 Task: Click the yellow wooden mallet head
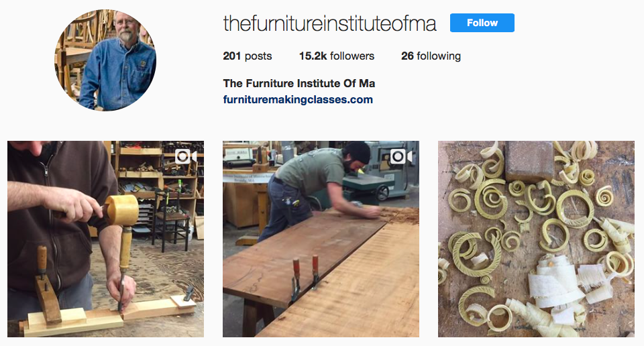[x=121, y=210]
